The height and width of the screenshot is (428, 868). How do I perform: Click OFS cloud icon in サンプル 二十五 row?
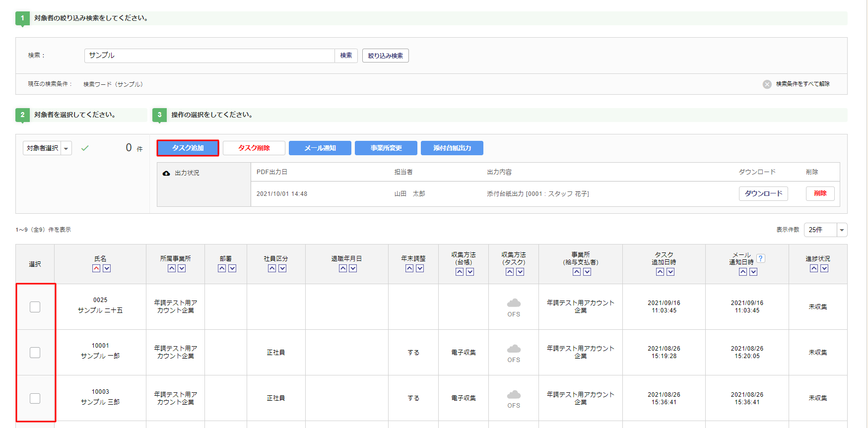514,303
